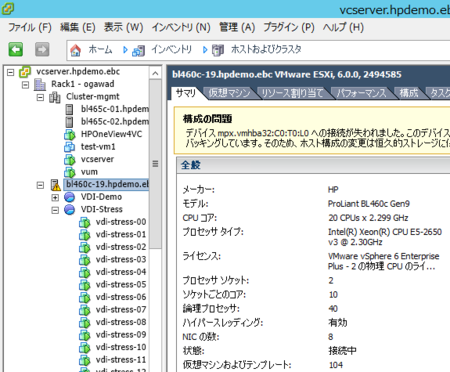Switch to the パフォーマンス tab
Image resolution: width=450 pixels, height=372 pixels.
coord(361,93)
